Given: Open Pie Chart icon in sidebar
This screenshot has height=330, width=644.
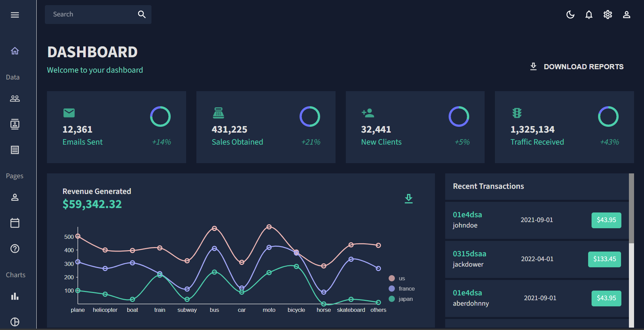Looking at the screenshot, I should click(15, 322).
